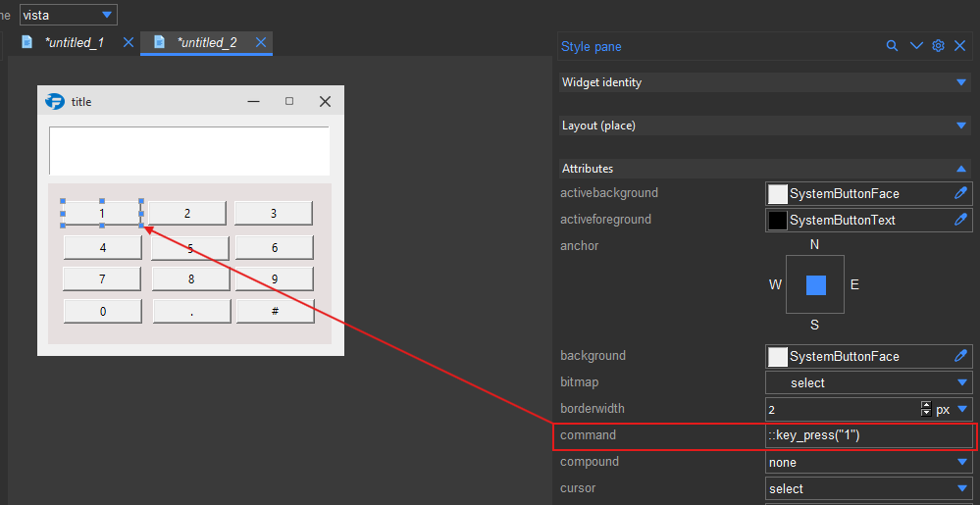
Task: Click the anchor attribute label
Action: (580, 245)
